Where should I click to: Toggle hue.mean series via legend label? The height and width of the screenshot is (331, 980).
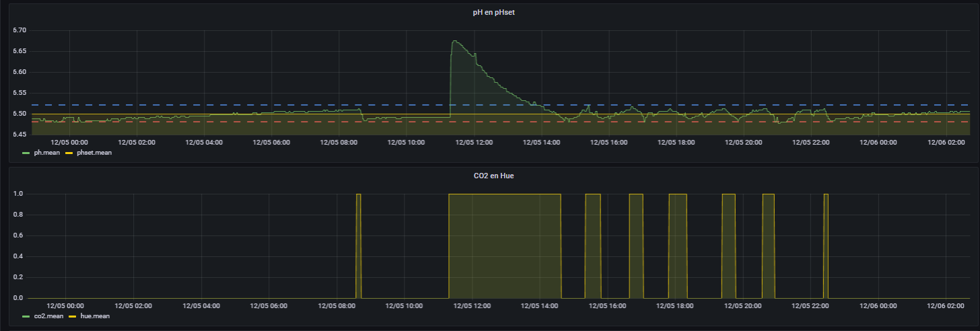click(95, 316)
